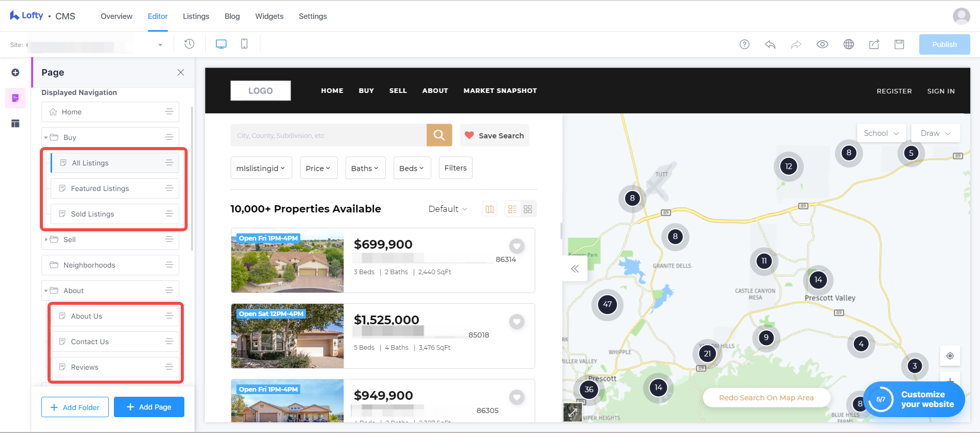Select the Editor tab
The image size is (980, 433).
coord(158,16)
